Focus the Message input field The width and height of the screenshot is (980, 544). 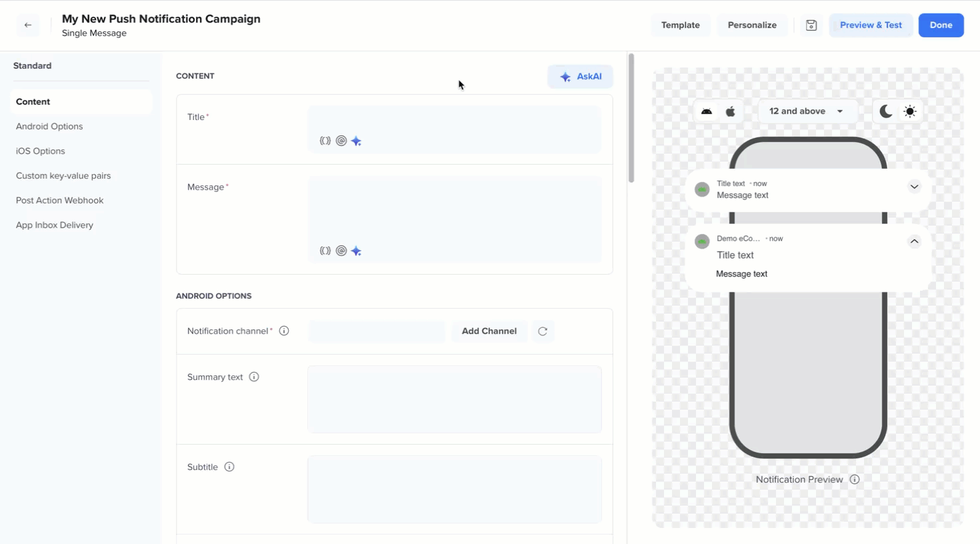point(455,219)
